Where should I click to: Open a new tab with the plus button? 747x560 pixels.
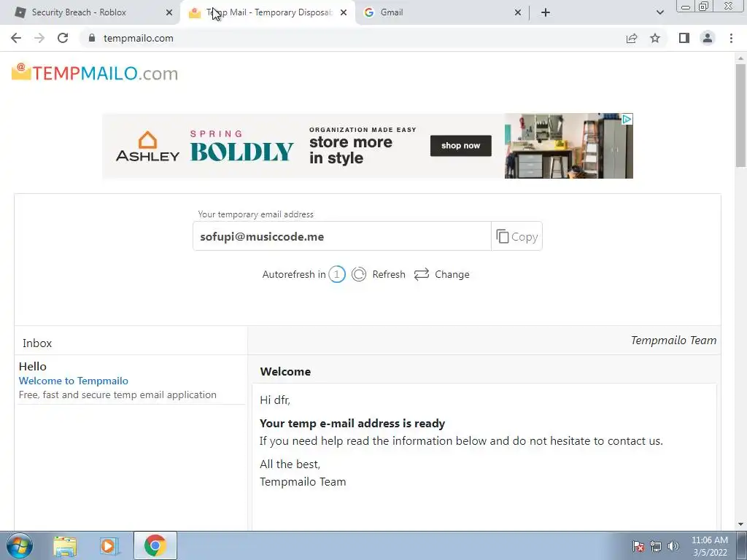coord(546,12)
